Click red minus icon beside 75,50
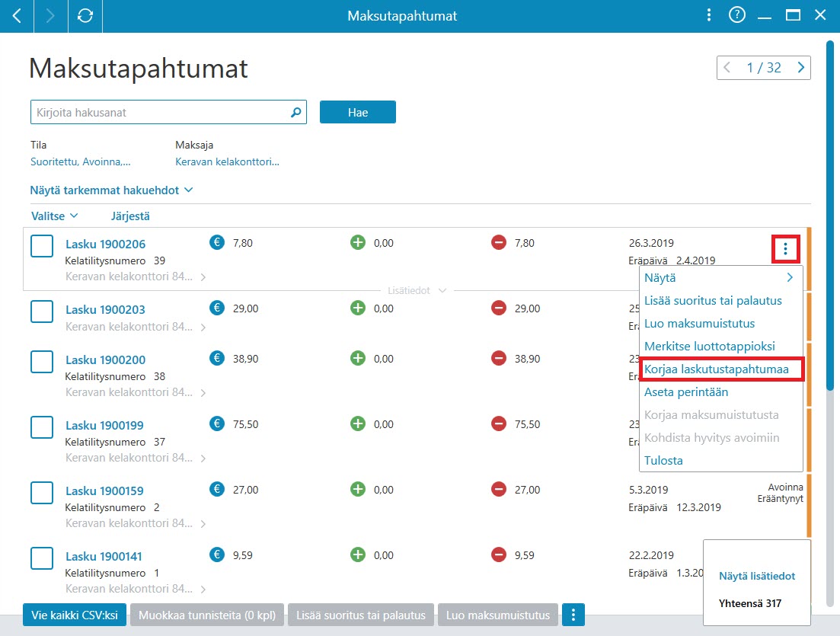Viewport: 840px width, 636px height. 499,423
